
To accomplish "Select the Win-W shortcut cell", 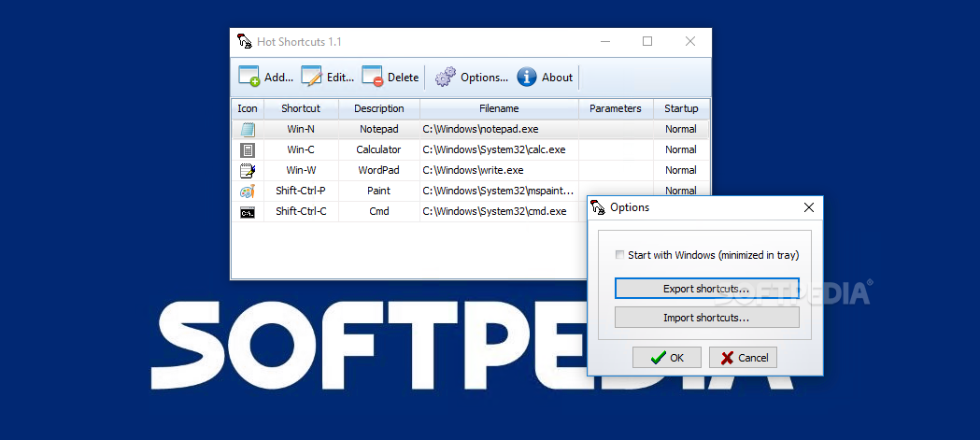I will 301,171.
